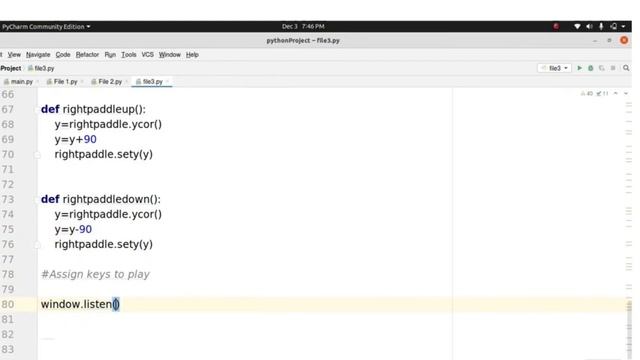Click the 'y=y+90' code line
Image resolution: width=640 pixels, height=360 pixels.
click(76, 140)
